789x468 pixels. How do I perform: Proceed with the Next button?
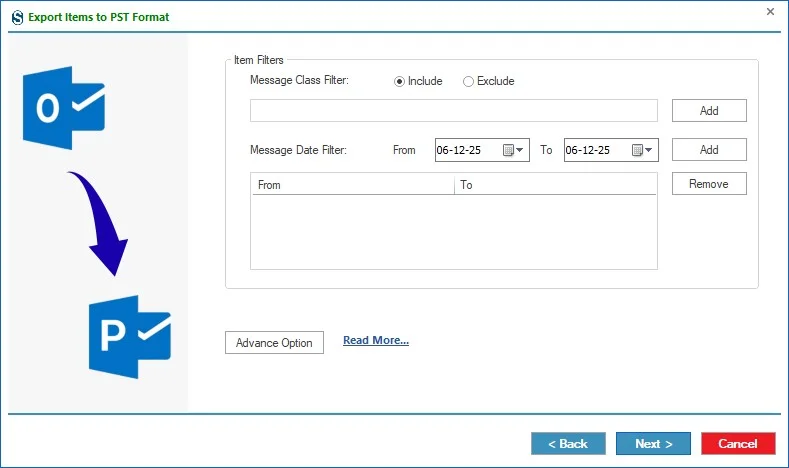[653, 443]
